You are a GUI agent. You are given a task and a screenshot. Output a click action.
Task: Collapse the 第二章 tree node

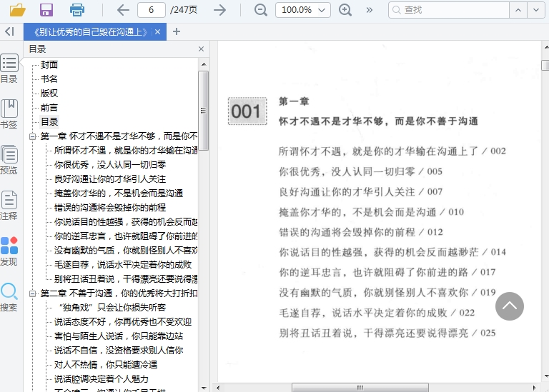tap(33, 293)
